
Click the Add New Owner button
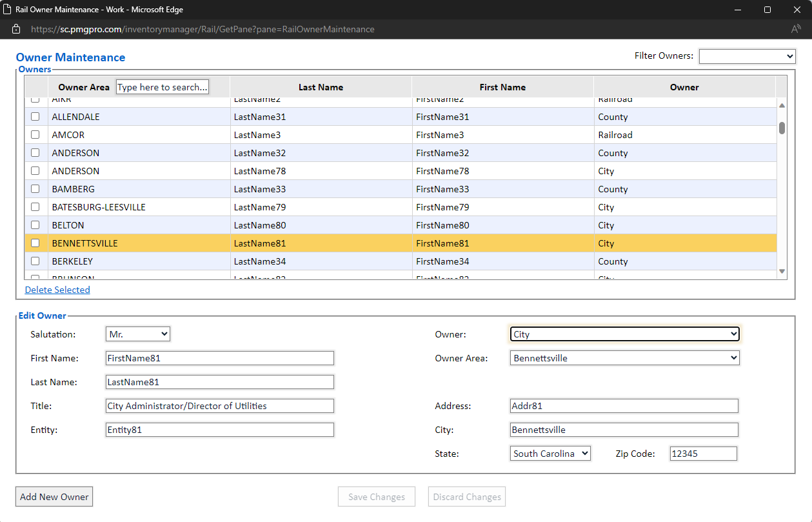(x=54, y=497)
